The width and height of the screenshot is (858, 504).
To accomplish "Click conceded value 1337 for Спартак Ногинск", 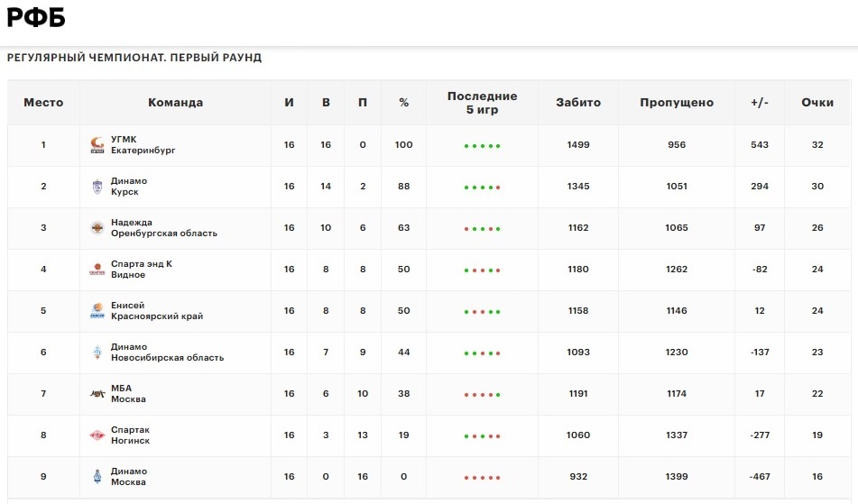I will point(677,435).
